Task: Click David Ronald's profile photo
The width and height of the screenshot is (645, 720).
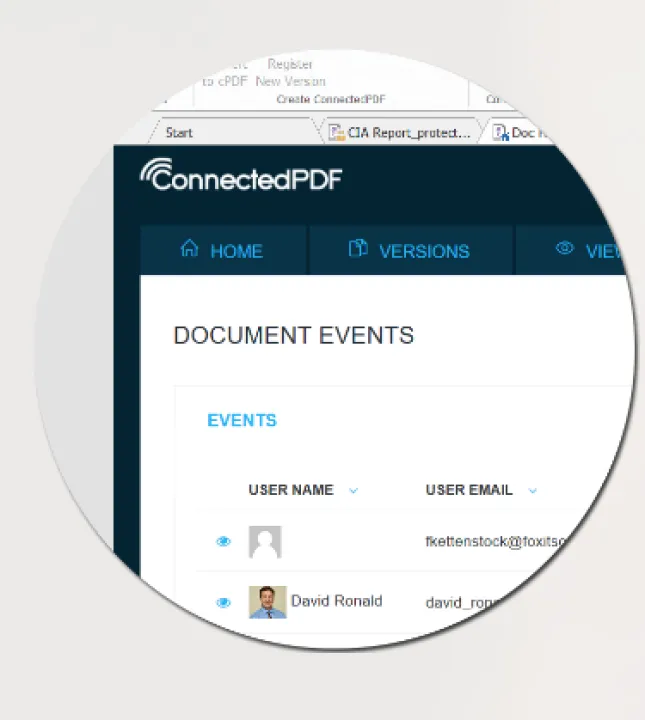Action: point(268,602)
